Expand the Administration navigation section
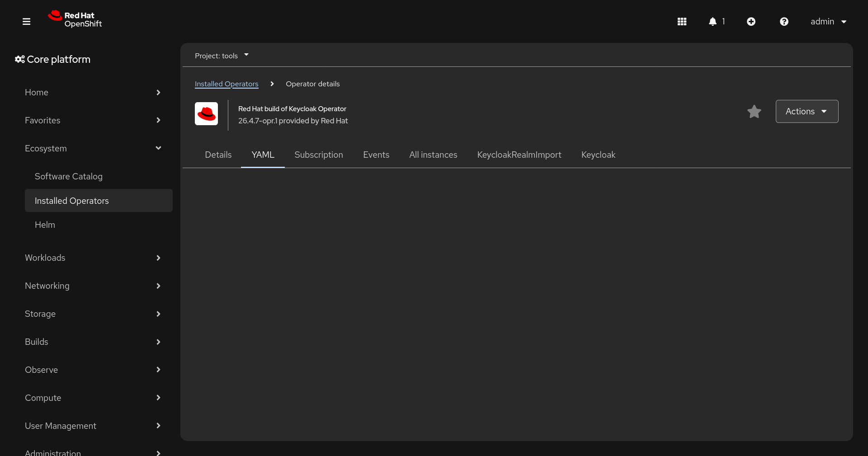 pos(93,452)
